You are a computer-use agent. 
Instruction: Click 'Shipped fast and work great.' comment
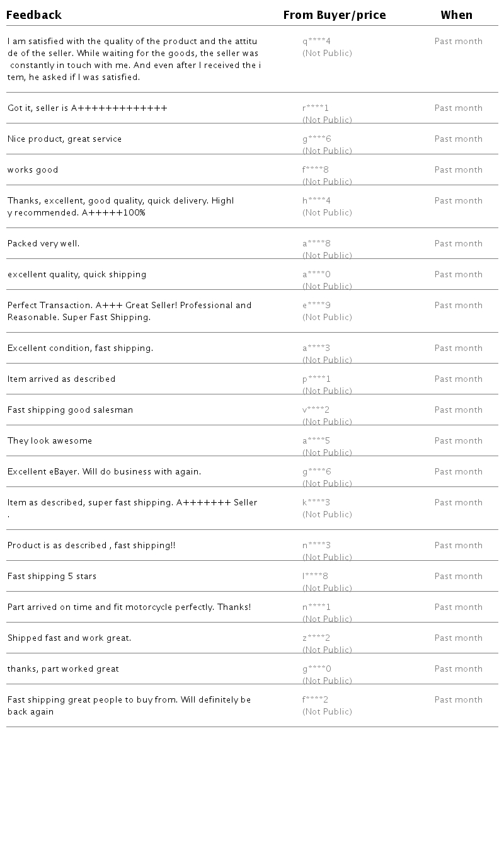pos(69,638)
